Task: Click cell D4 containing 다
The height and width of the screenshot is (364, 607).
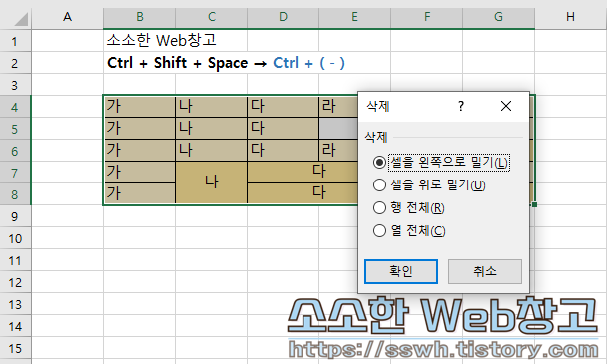Action: click(283, 107)
